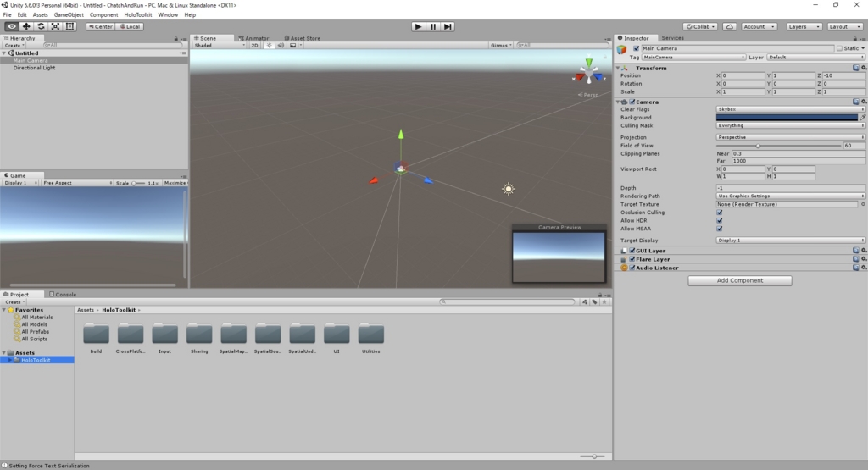Toggle the Static checkbox
Image resolution: width=868 pixels, height=470 pixels.
point(840,48)
